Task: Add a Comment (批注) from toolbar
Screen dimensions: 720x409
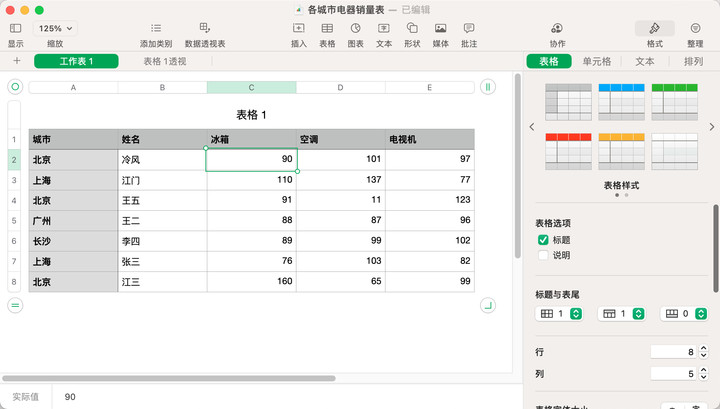Action: 468,29
